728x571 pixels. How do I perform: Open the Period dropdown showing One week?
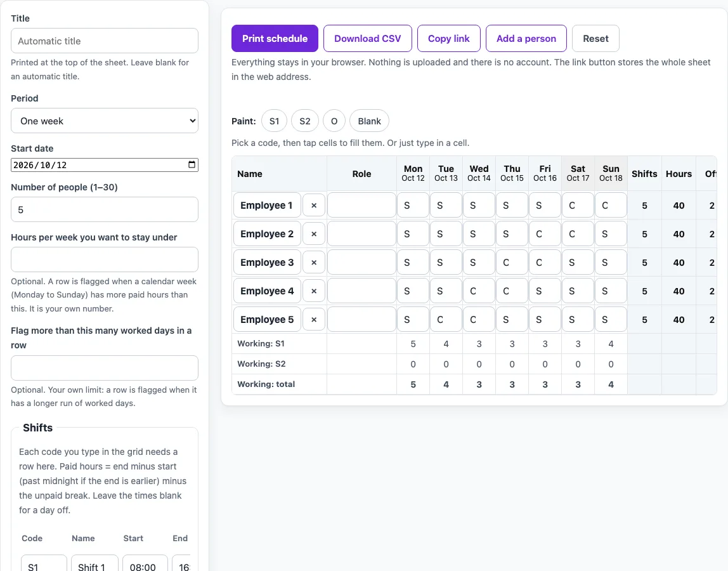point(105,121)
